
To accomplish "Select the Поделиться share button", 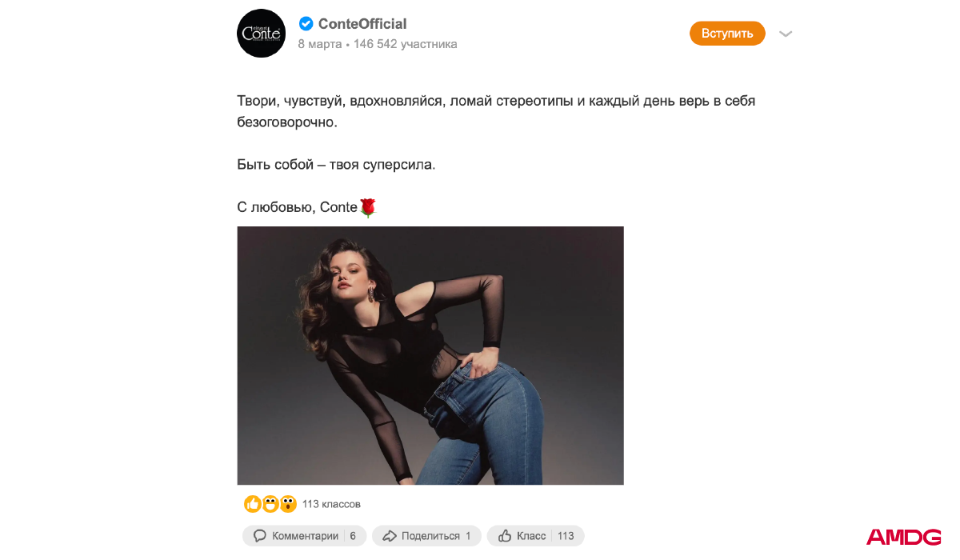I will pos(426,536).
